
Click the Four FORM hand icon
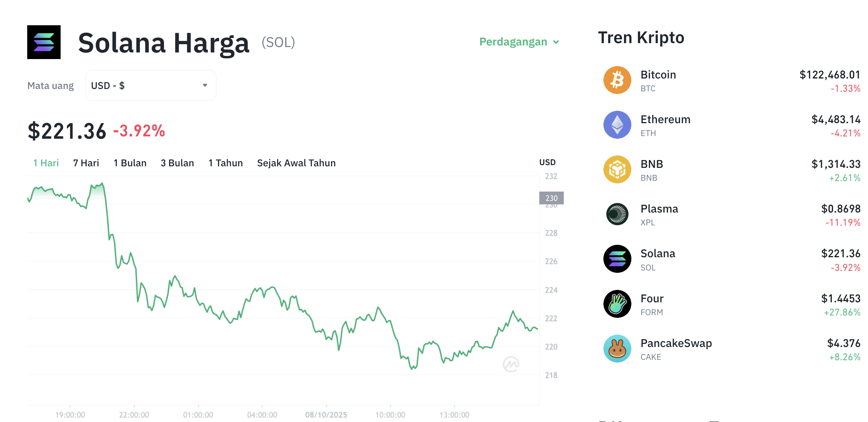617,304
